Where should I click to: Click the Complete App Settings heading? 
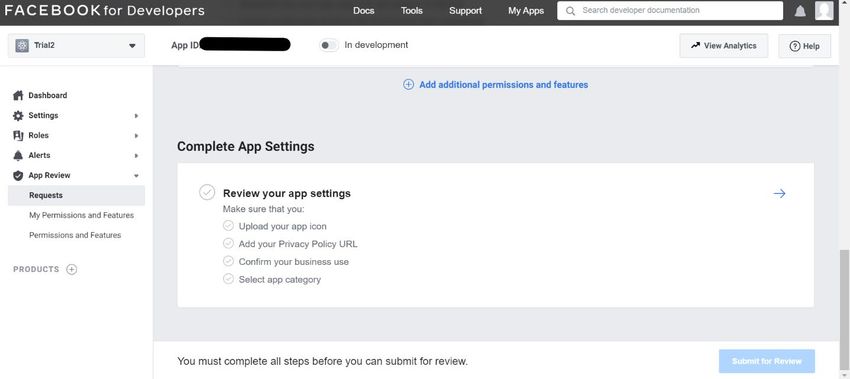[x=246, y=146]
